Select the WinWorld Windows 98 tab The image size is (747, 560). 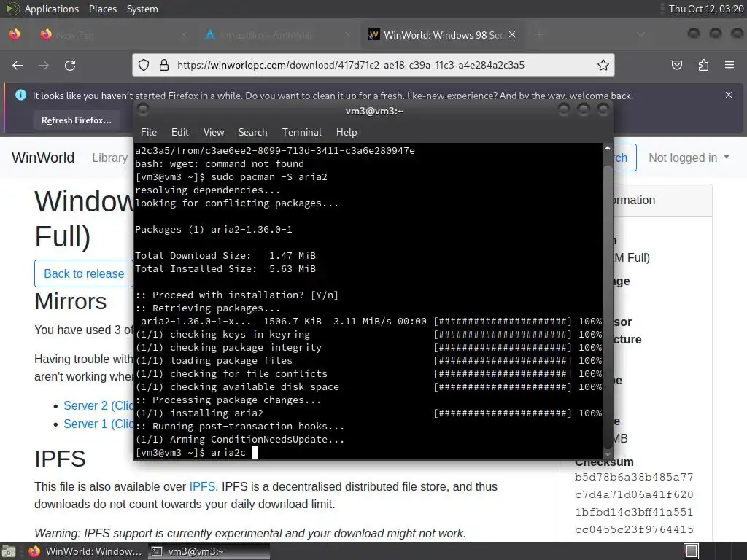[x=442, y=35]
